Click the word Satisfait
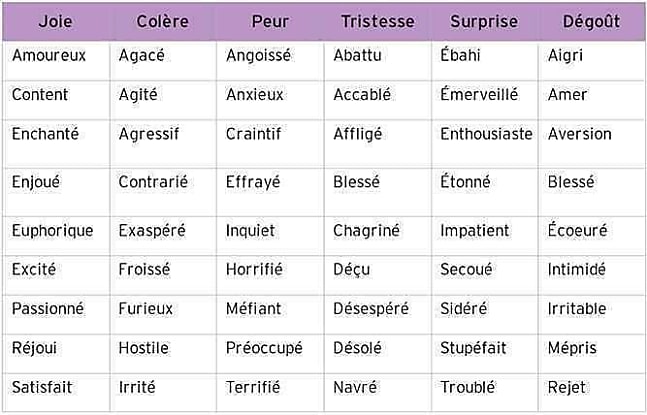647x415 pixels. click(42, 387)
